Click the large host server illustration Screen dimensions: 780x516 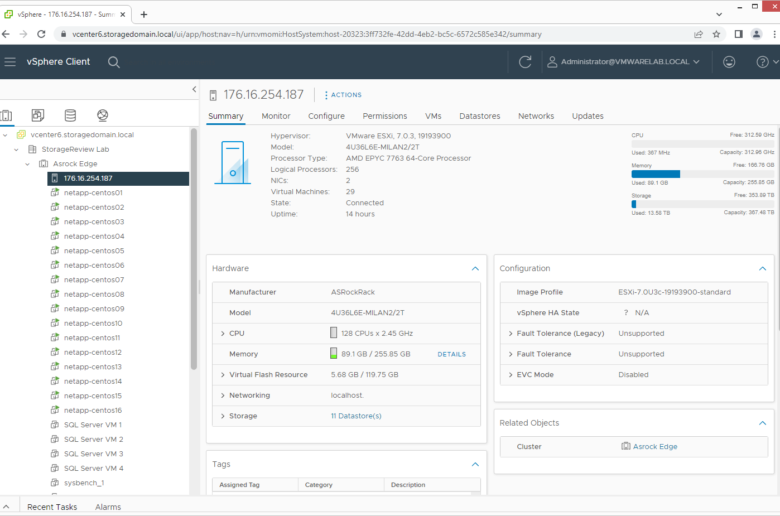(233, 163)
